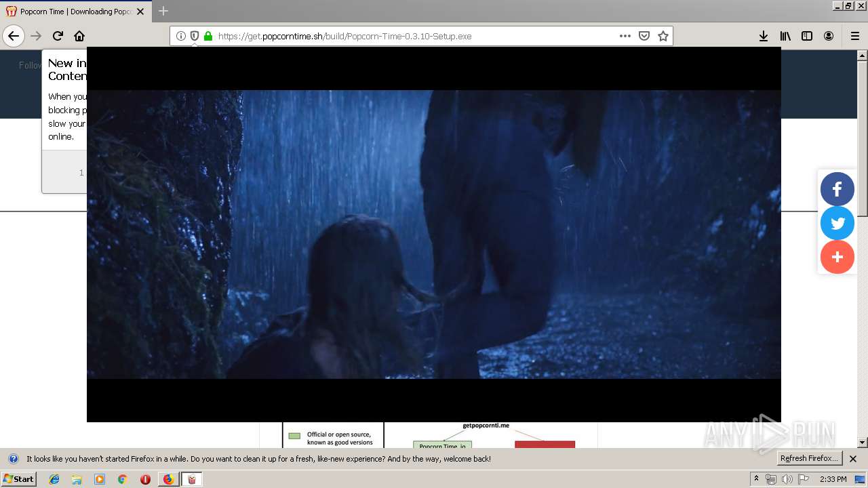
Task: Open the volume control tray icon
Action: click(787, 479)
